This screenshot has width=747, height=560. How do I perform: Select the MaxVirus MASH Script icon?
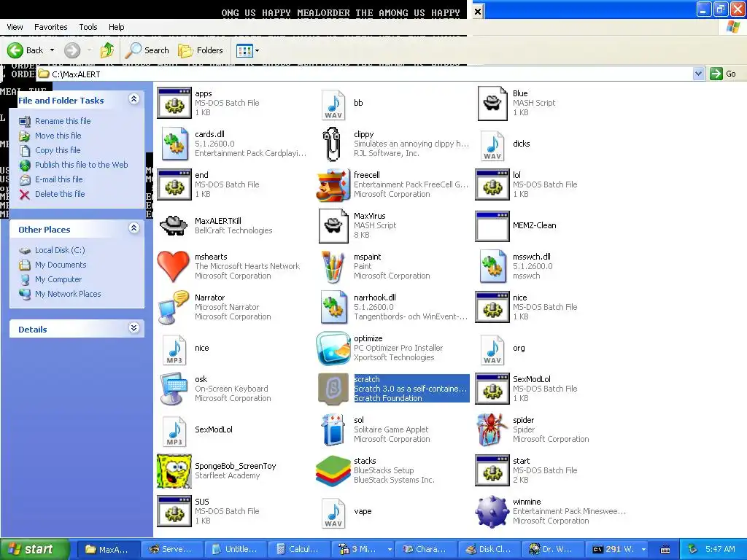(333, 225)
